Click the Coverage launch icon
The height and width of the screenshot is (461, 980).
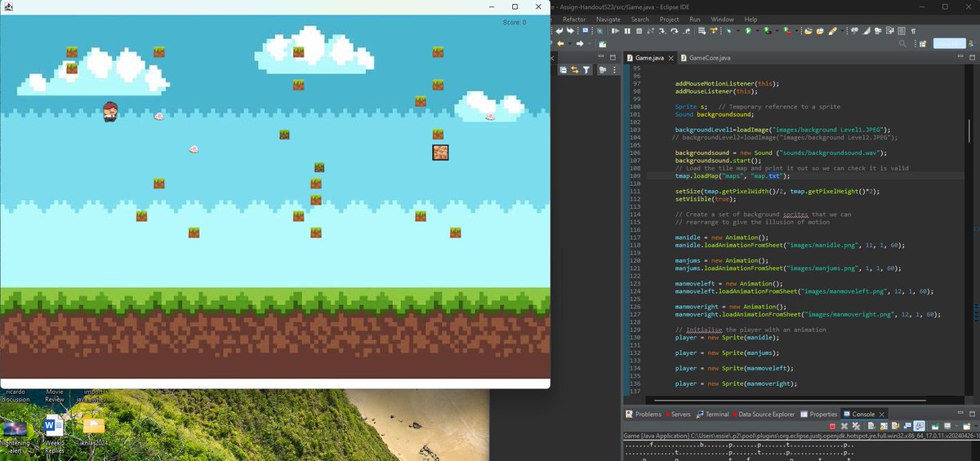(766, 30)
